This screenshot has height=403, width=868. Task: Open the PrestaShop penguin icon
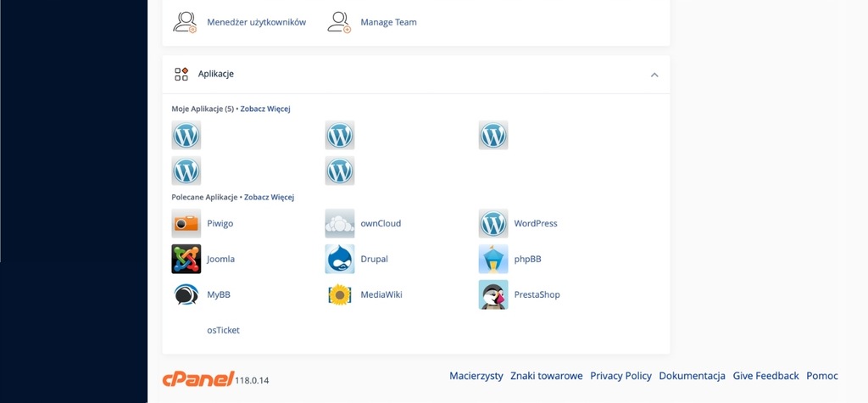tap(493, 294)
